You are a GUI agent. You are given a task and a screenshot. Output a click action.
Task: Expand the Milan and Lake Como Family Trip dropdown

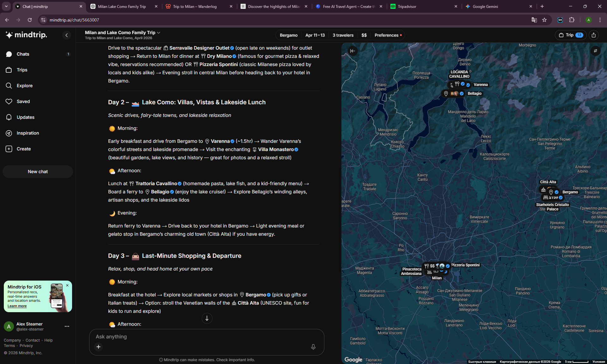click(x=159, y=33)
